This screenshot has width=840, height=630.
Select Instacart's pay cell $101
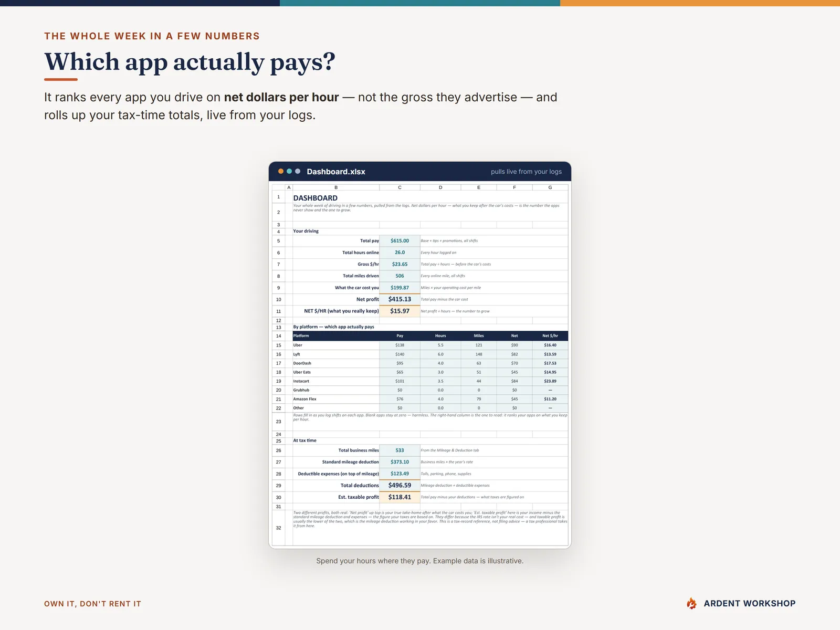pos(400,381)
